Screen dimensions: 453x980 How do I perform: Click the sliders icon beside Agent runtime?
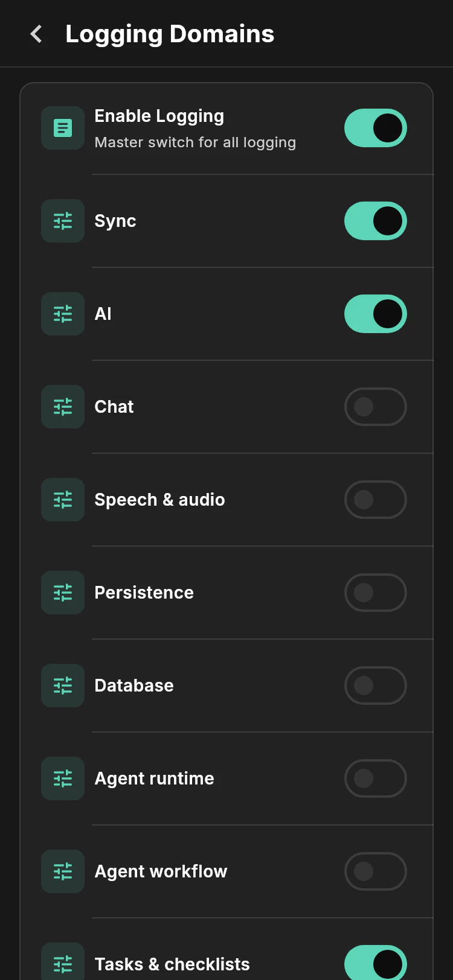(x=63, y=778)
